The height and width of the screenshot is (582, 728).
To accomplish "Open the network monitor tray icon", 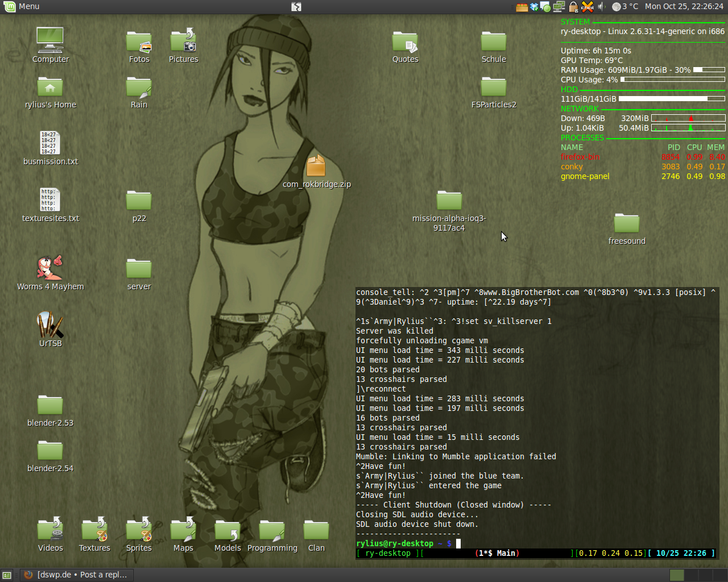I will coord(559,7).
